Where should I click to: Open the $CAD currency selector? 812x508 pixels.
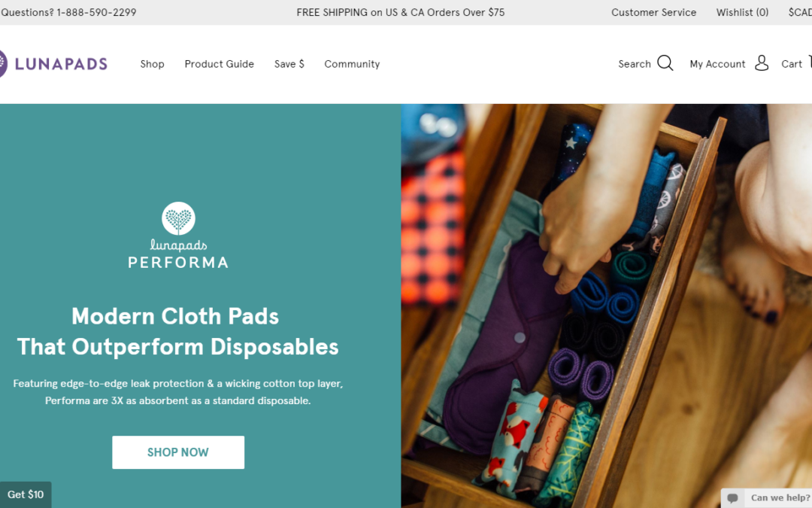click(x=800, y=12)
